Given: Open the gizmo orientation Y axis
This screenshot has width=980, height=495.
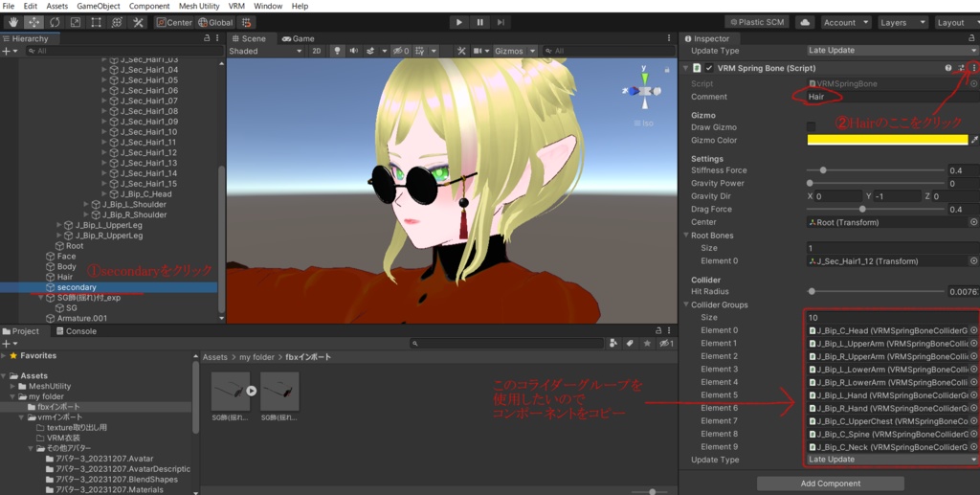Looking at the screenshot, I should [x=644, y=77].
